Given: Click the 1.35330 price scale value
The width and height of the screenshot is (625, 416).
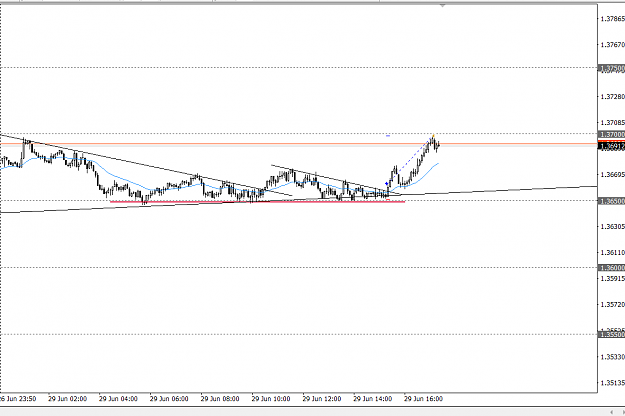Looking at the screenshot, I should (x=613, y=357).
